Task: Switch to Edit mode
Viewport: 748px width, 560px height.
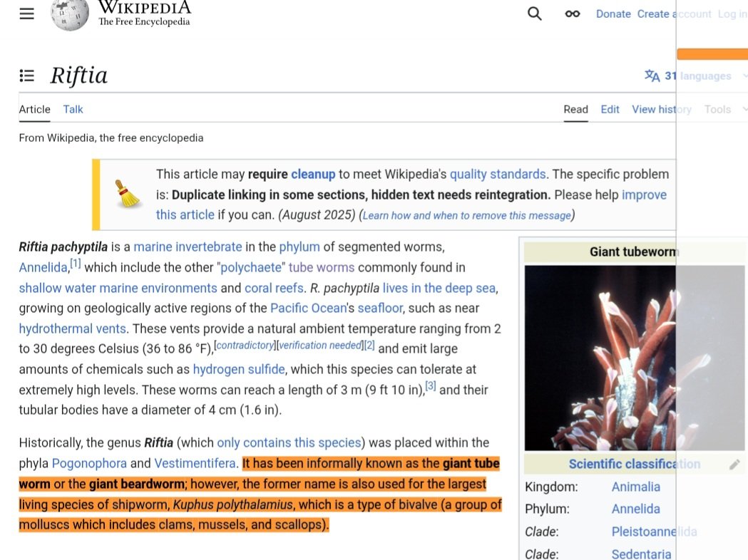Action: [610, 109]
